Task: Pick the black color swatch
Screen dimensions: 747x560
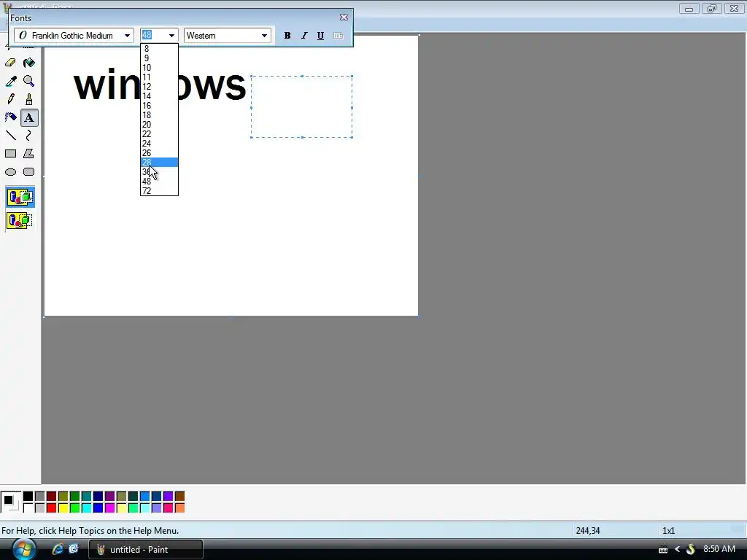Action: pos(28,497)
